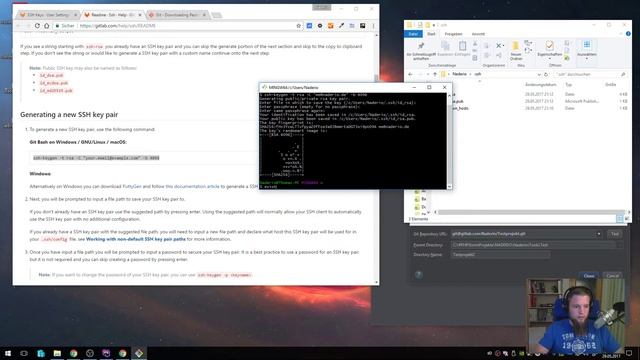
Task: Open the Store icon on the taskbar
Action: (x=41, y=353)
